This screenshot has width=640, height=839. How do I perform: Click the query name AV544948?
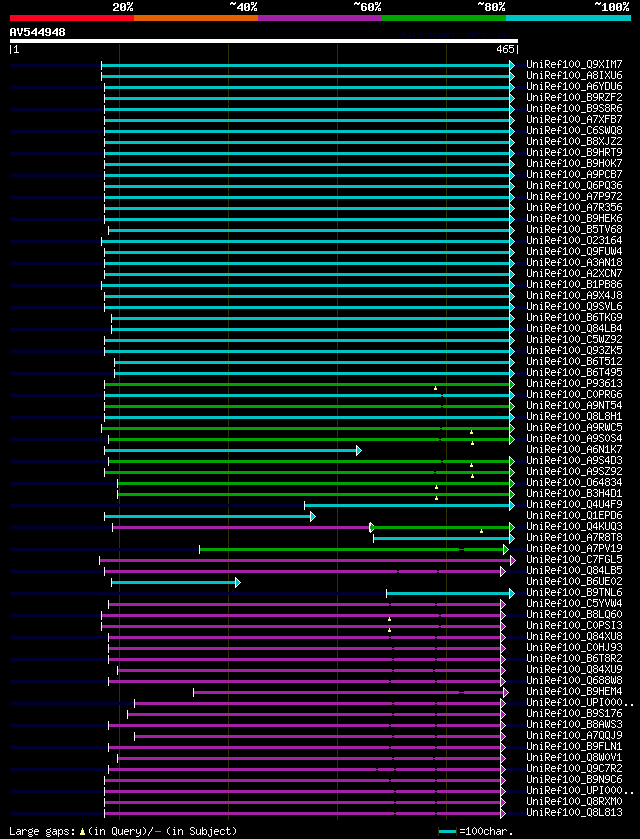pyautogui.click(x=37, y=32)
